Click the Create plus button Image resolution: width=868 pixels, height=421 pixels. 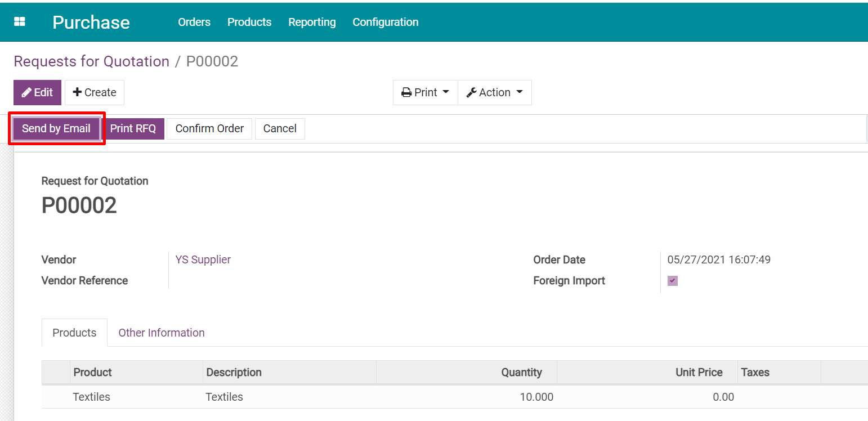pyautogui.click(x=95, y=92)
